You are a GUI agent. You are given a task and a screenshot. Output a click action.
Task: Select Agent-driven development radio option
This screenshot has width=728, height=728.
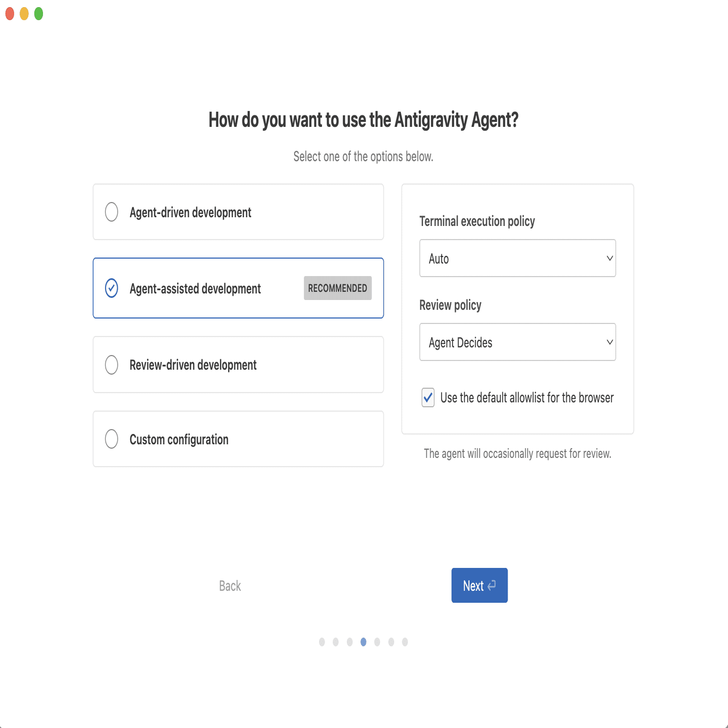tap(112, 212)
